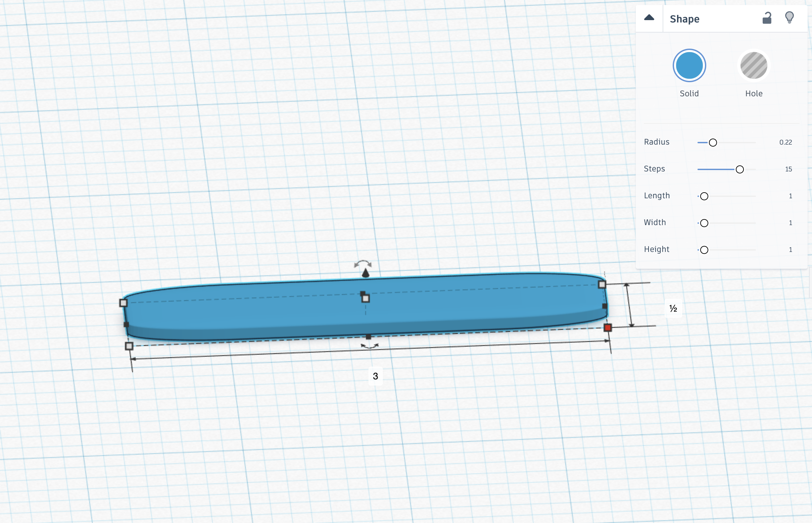This screenshot has height=523, width=812.
Task: Click the Steps slider handle
Action: 739,169
